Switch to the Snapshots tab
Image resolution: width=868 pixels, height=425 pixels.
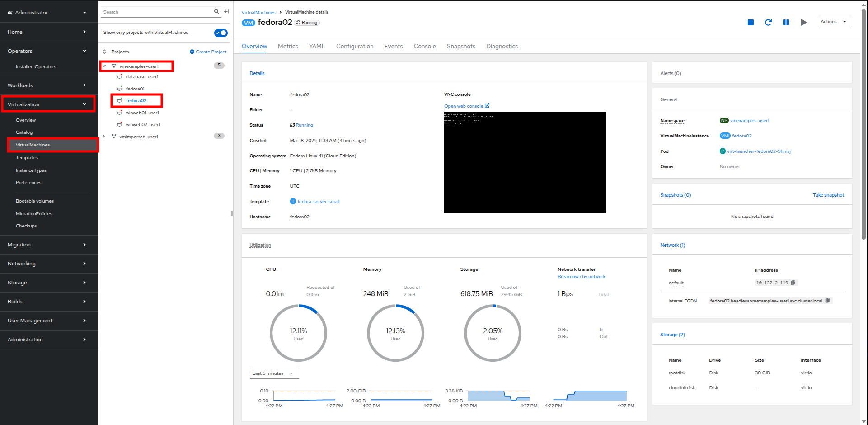coord(460,46)
